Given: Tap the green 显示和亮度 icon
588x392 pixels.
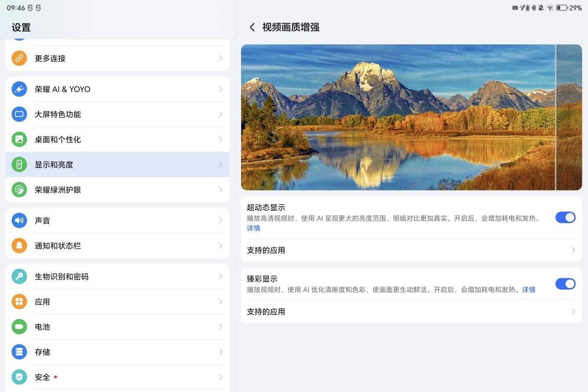Looking at the screenshot, I should tap(19, 164).
